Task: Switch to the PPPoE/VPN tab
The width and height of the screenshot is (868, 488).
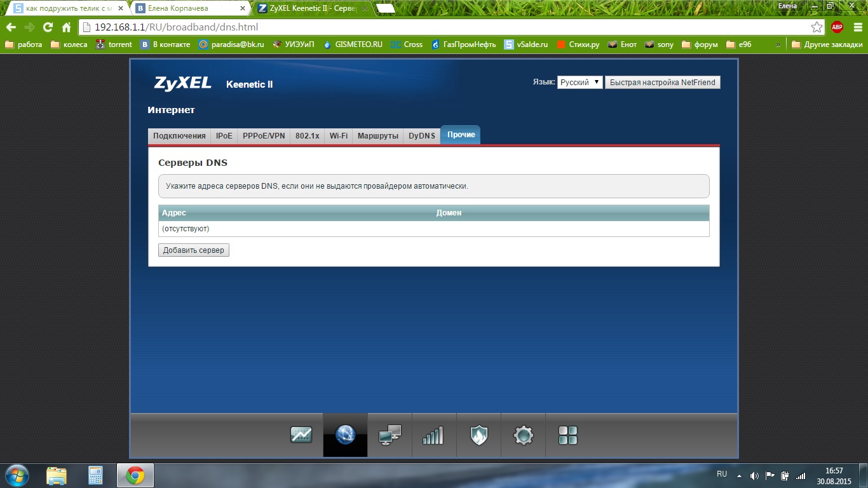Action: pyautogui.click(x=264, y=136)
